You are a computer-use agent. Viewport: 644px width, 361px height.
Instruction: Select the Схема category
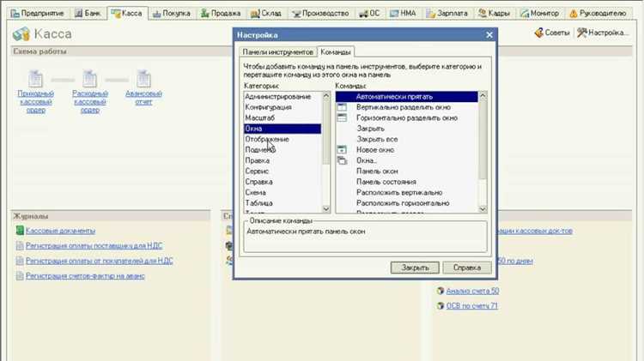coord(283,192)
